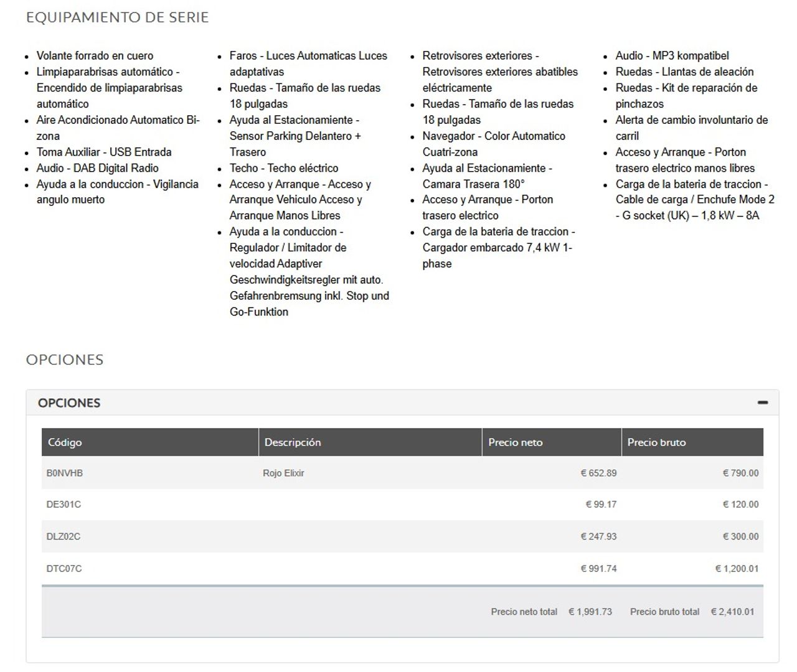797x672 pixels.
Task: Click 'Techo - Techo eléctrico' item
Action: 284,168
